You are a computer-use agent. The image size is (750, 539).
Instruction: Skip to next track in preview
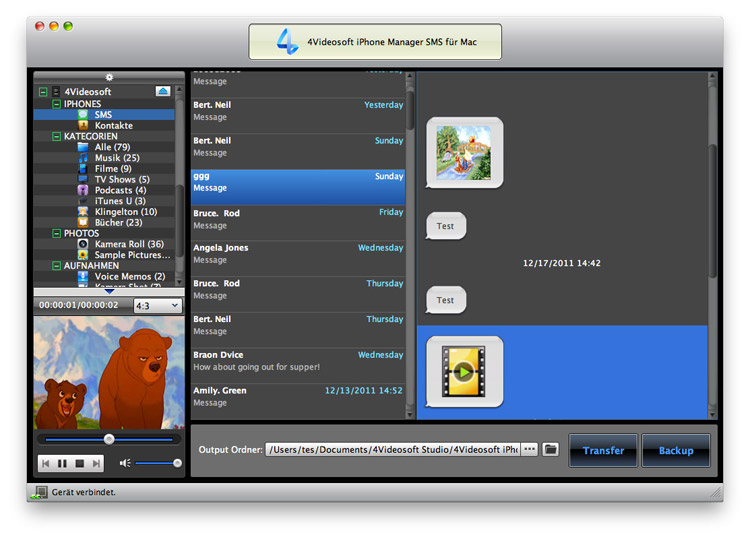[x=95, y=463]
